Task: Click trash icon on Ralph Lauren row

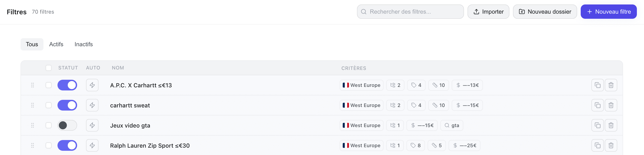Action: (611, 145)
